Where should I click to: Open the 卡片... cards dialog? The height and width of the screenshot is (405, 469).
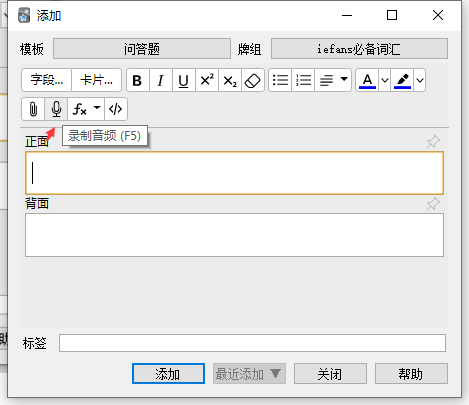pyautogui.click(x=96, y=80)
